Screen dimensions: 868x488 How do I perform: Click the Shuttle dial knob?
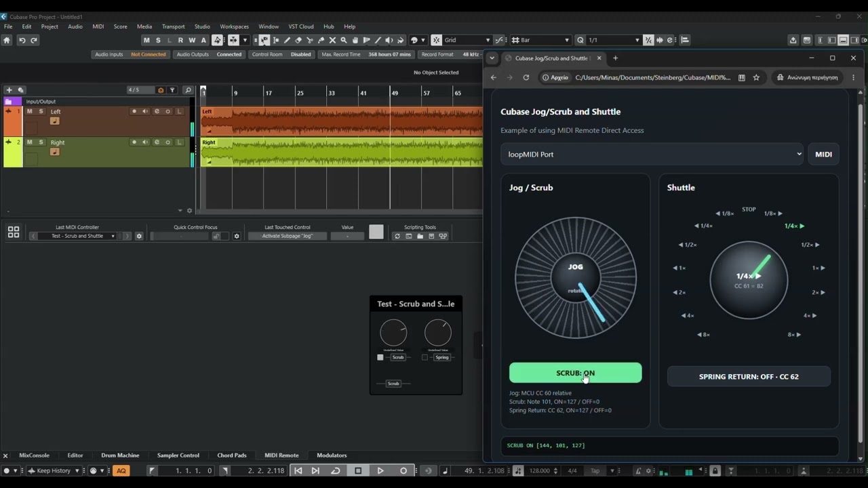749,280
